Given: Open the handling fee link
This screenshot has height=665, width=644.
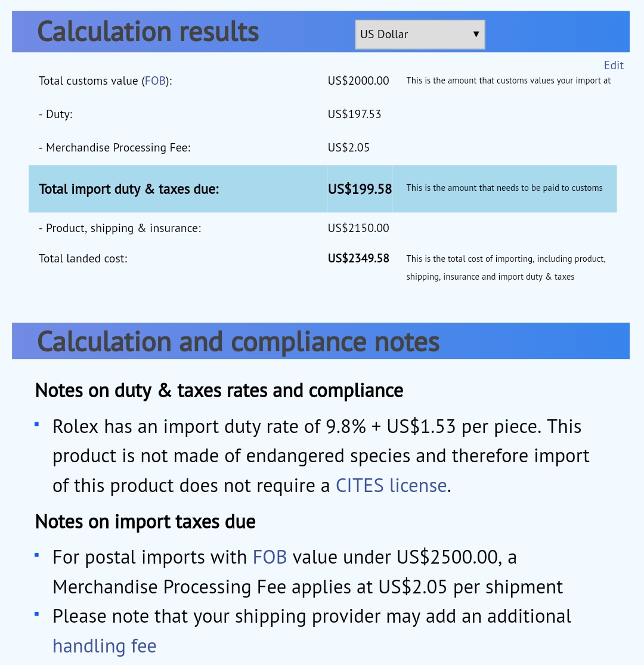Looking at the screenshot, I should coord(104,646).
